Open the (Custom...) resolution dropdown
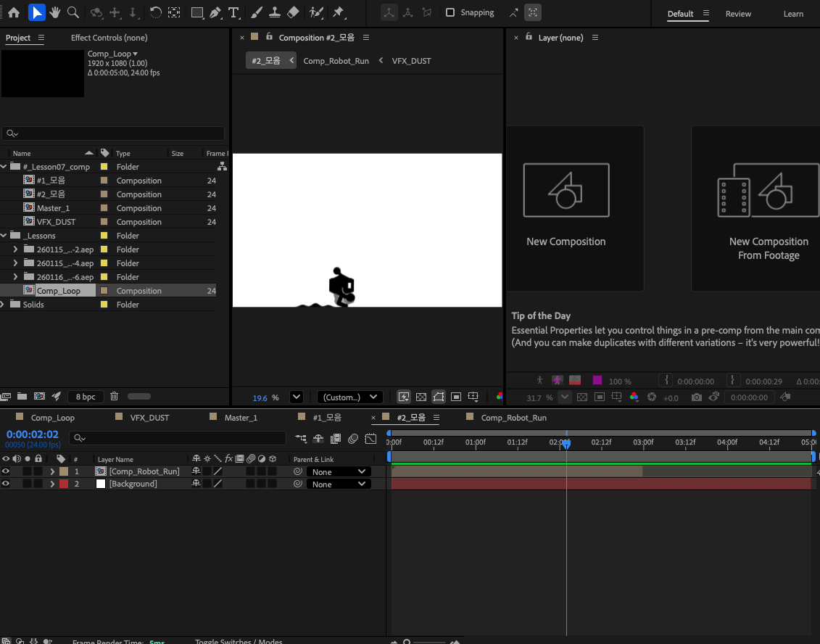 pyautogui.click(x=350, y=397)
